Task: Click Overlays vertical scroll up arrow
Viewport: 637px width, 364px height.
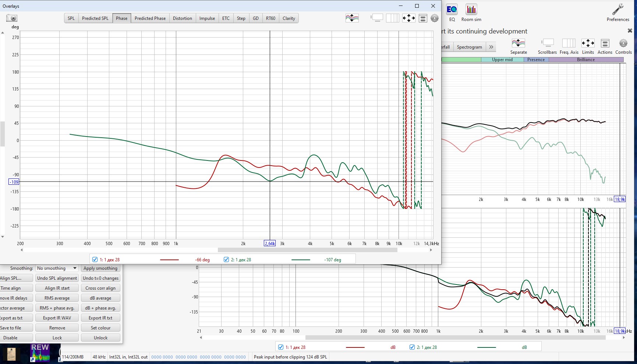Action: pos(3,33)
